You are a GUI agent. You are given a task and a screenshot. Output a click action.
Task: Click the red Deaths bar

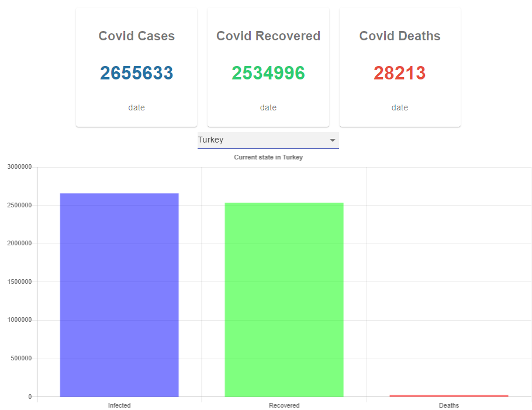tap(448, 395)
